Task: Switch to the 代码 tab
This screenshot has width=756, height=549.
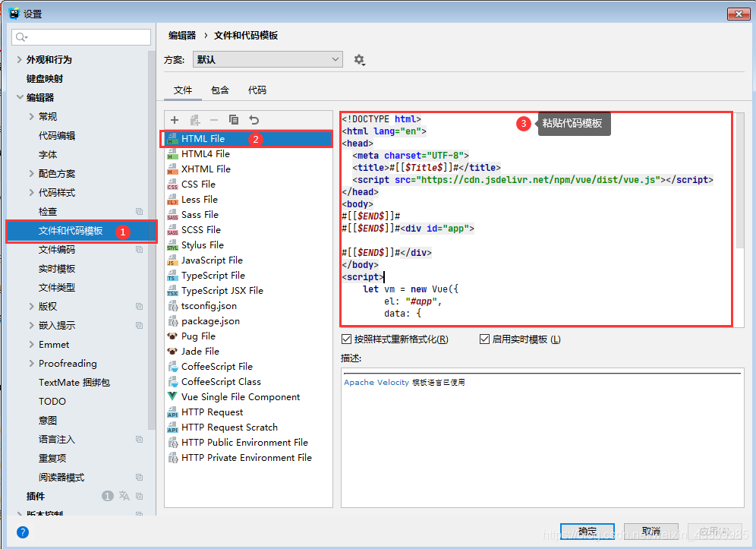Action: click(257, 90)
